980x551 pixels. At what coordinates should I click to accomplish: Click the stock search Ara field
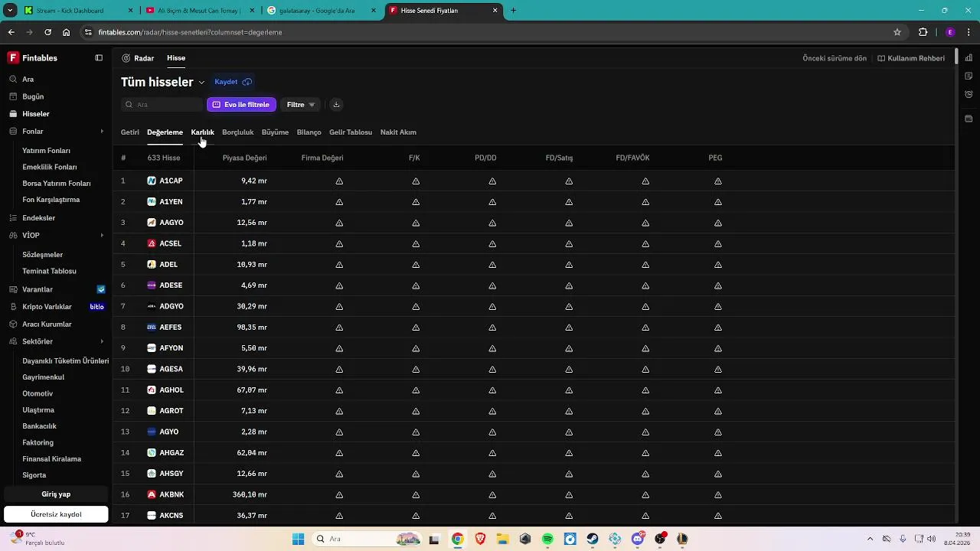coord(162,105)
